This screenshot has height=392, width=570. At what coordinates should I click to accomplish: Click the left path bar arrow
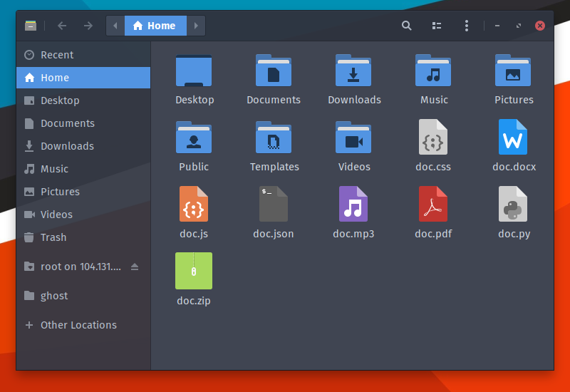(115, 26)
